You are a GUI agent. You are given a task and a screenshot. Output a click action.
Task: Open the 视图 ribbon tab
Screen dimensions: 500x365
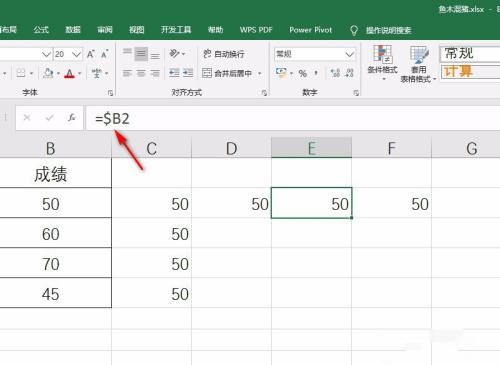coord(137,30)
